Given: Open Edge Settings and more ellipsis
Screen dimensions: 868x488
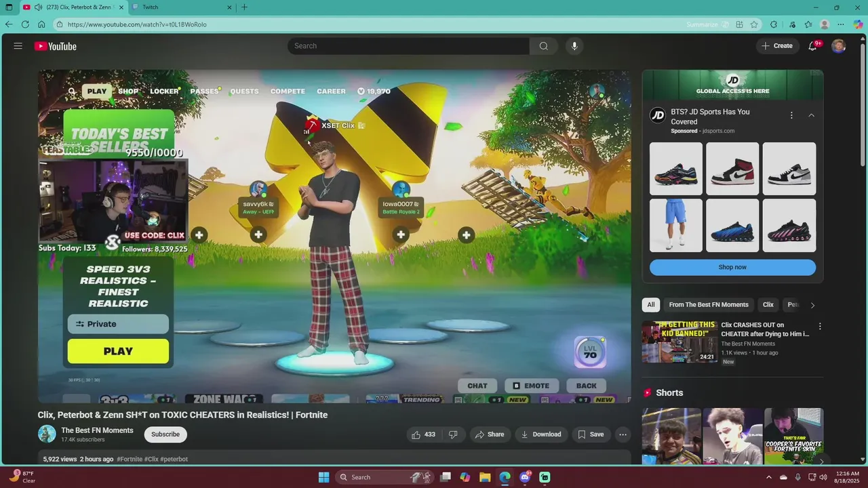Looking at the screenshot, I should pyautogui.click(x=841, y=24).
